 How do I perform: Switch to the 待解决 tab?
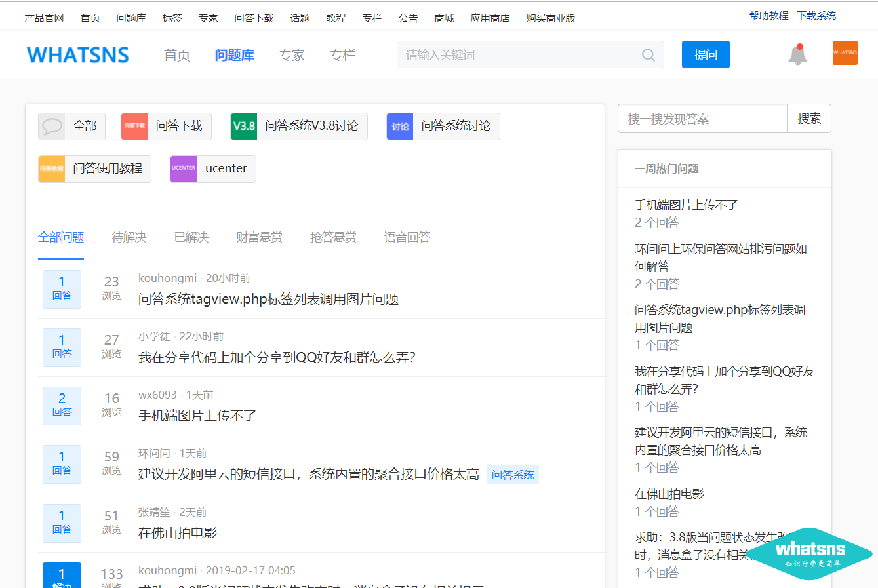click(x=129, y=237)
